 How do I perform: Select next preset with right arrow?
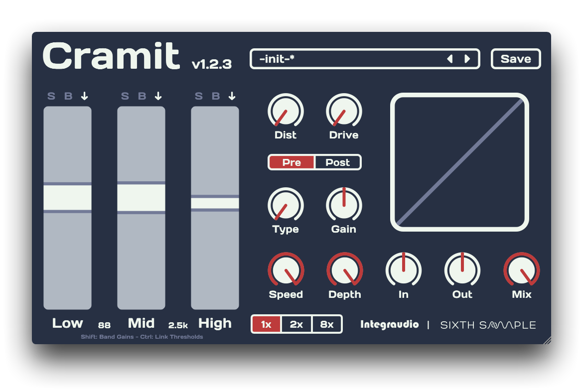[x=467, y=59]
